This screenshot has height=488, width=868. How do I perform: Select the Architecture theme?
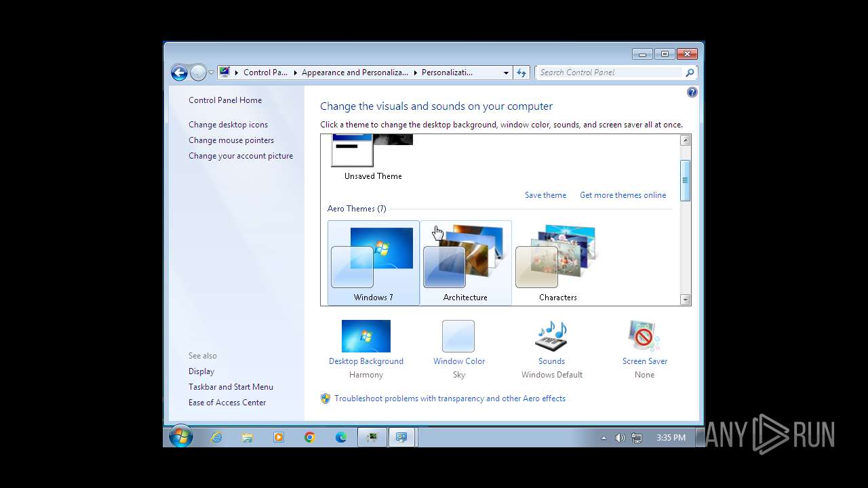465,263
